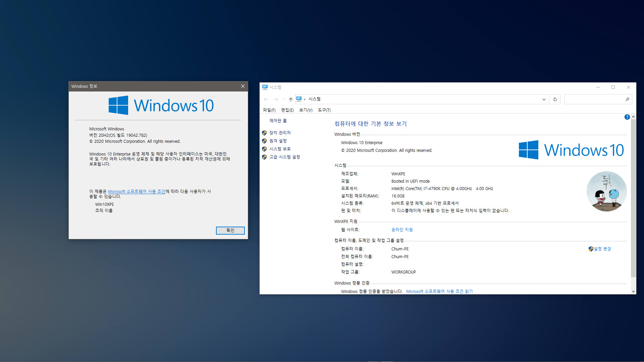Click the processor value Intel Core i7-4790K
644x362 pixels.
(442, 188)
